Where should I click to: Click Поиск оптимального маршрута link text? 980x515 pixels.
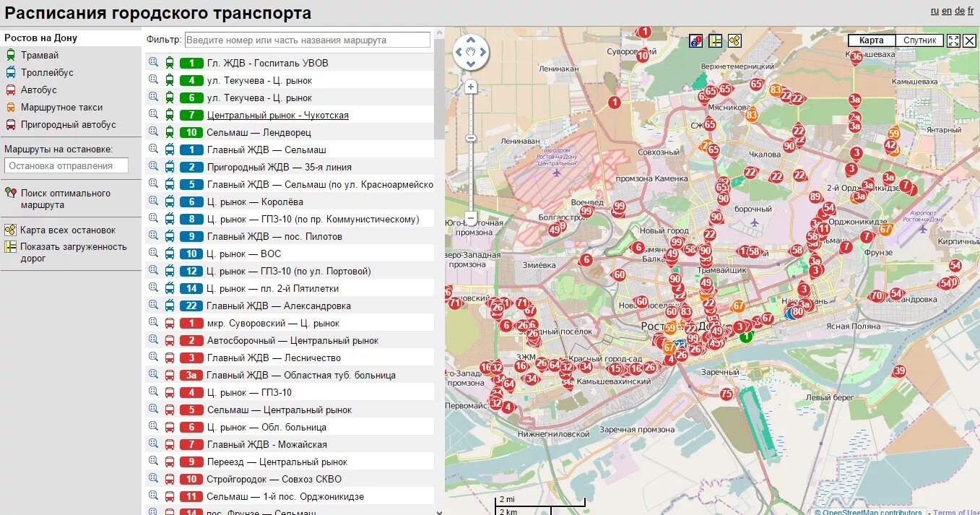point(66,199)
